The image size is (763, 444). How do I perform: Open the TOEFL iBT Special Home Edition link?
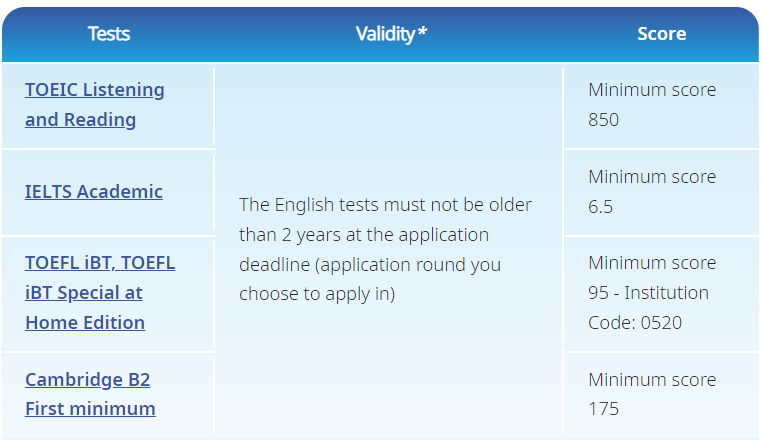coord(100,293)
